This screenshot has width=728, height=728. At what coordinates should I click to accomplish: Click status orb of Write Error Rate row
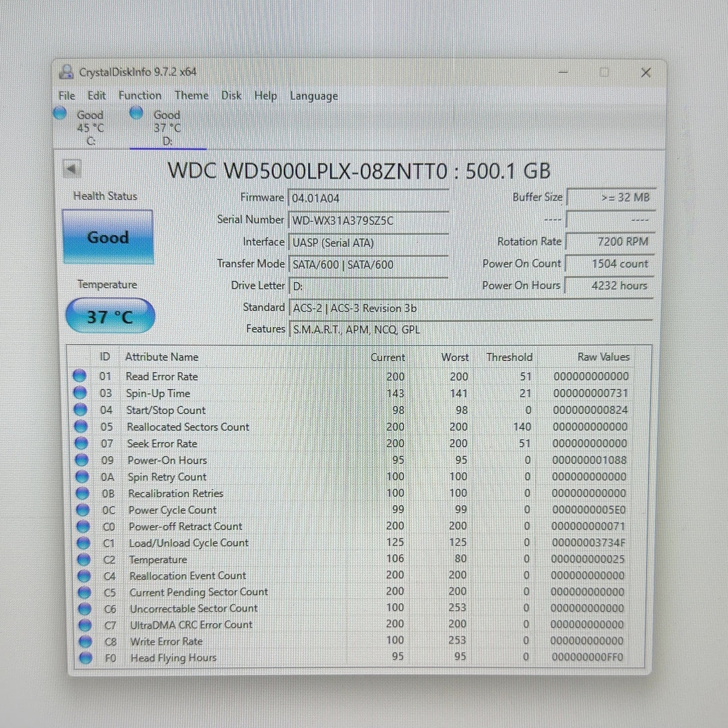tap(86, 641)
